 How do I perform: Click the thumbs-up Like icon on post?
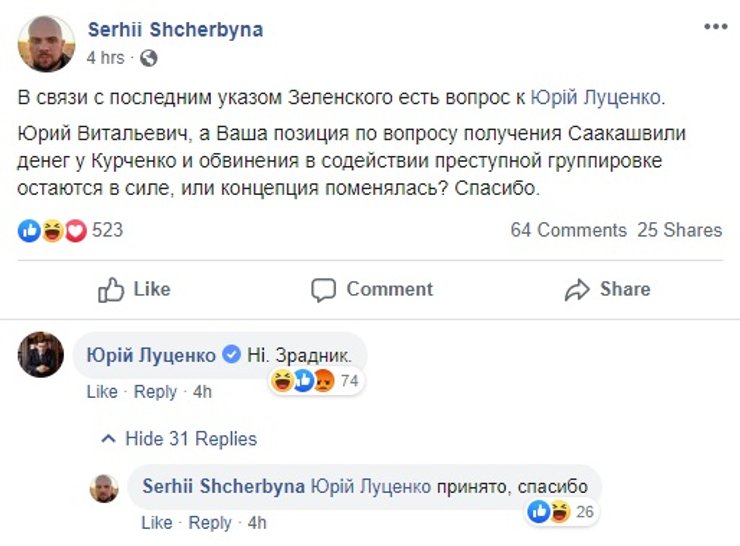111,290
